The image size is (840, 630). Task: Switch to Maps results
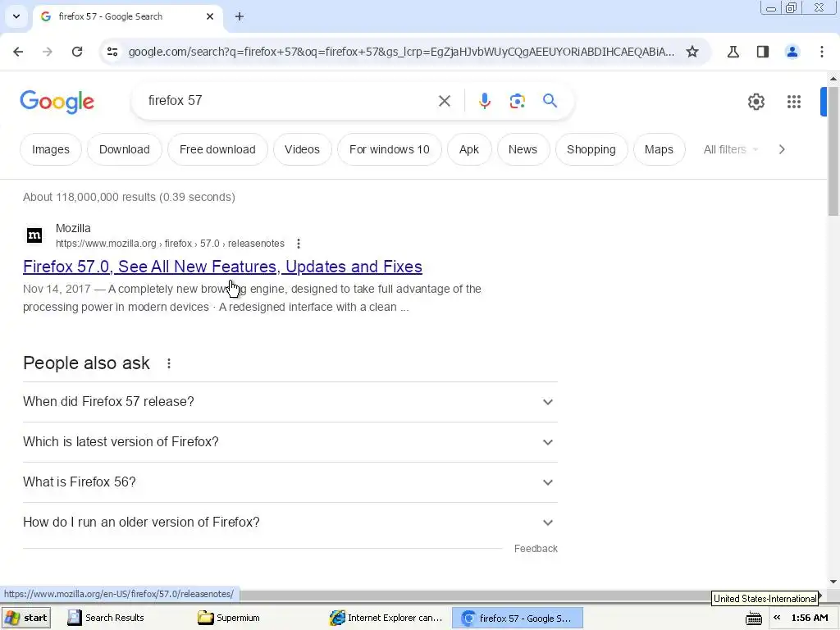(659, 149)
